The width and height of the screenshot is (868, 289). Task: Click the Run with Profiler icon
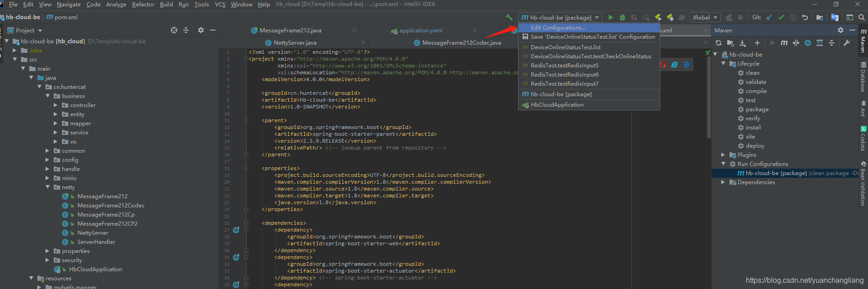pos(646,17)
